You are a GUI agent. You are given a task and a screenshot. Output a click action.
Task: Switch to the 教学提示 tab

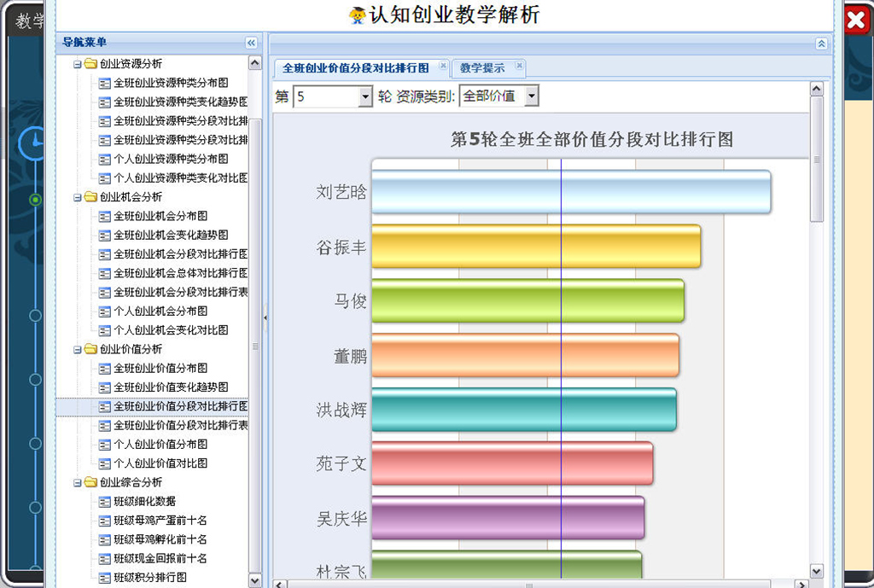pyautogui.click(x=482, y=68)
